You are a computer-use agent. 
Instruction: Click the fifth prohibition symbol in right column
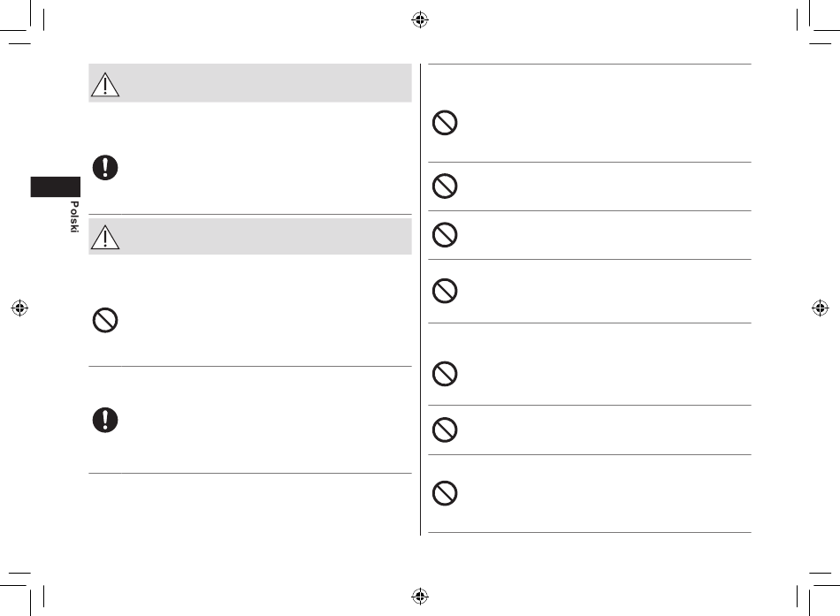coord(445,374)
